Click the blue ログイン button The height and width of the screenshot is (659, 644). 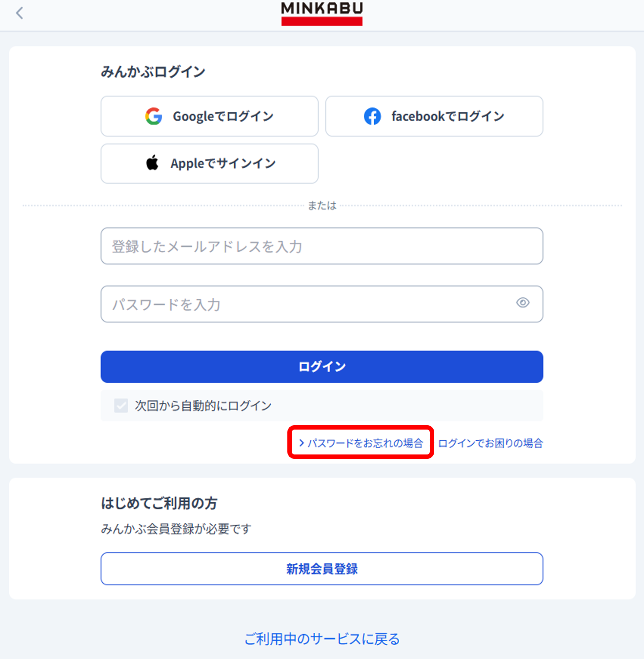point(322,367)
